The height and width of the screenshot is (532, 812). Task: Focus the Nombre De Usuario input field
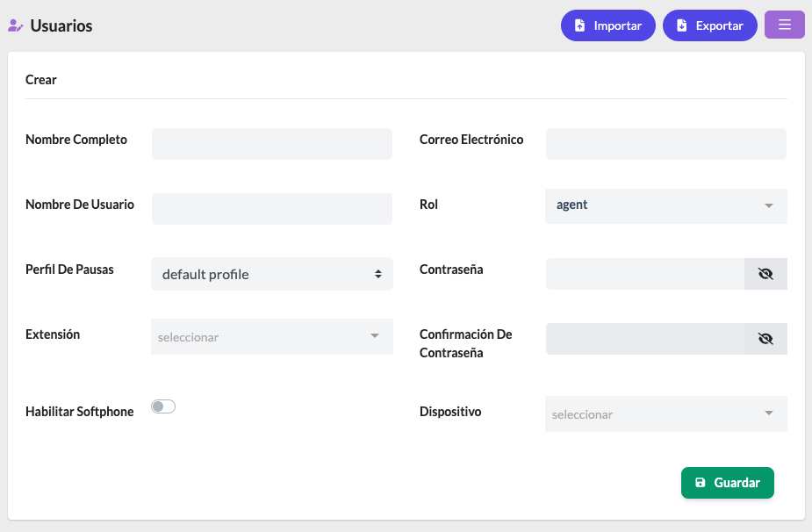point(272,209)
